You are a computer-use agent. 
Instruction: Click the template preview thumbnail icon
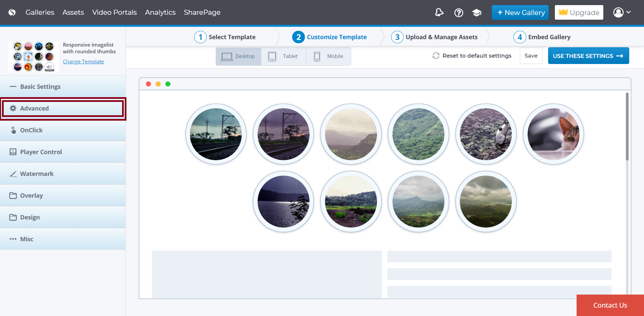pyautogui.click(x=34, y=57)
